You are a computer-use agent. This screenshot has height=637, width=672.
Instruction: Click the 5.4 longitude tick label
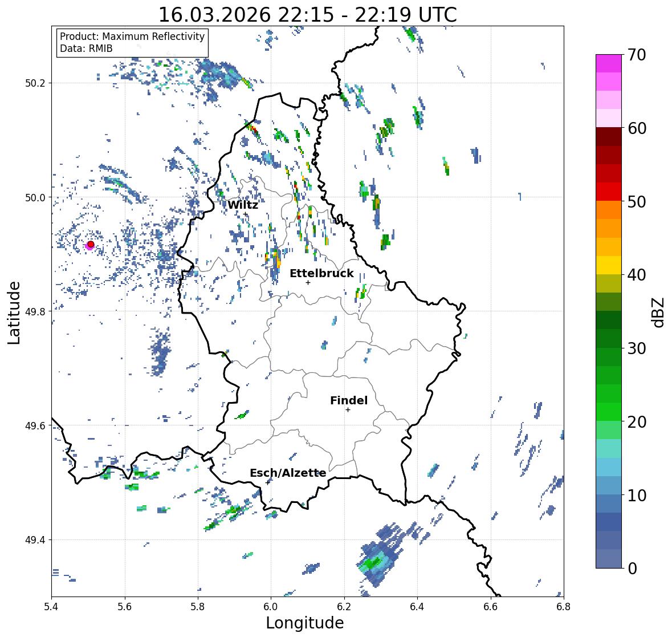click(51, 607)
